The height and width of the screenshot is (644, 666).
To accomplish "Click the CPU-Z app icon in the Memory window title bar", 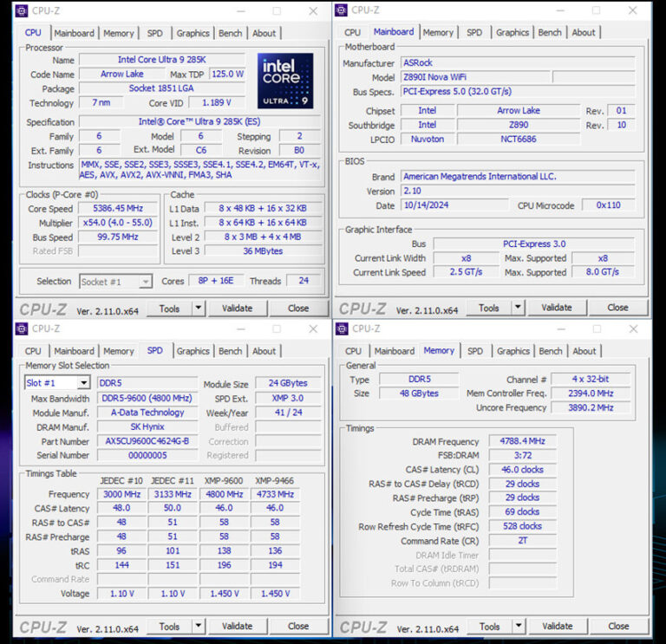I will click(342, 329).
